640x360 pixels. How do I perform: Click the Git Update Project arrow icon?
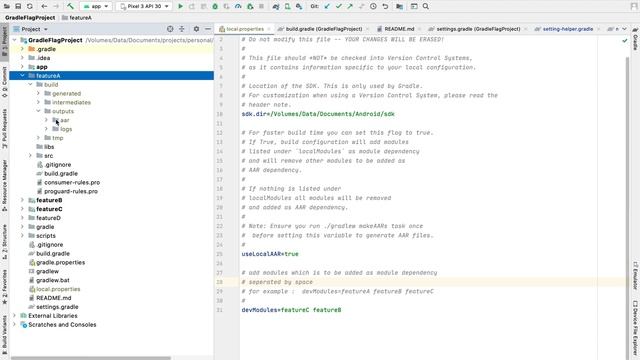pyautogui.click(x=327, y=7)
